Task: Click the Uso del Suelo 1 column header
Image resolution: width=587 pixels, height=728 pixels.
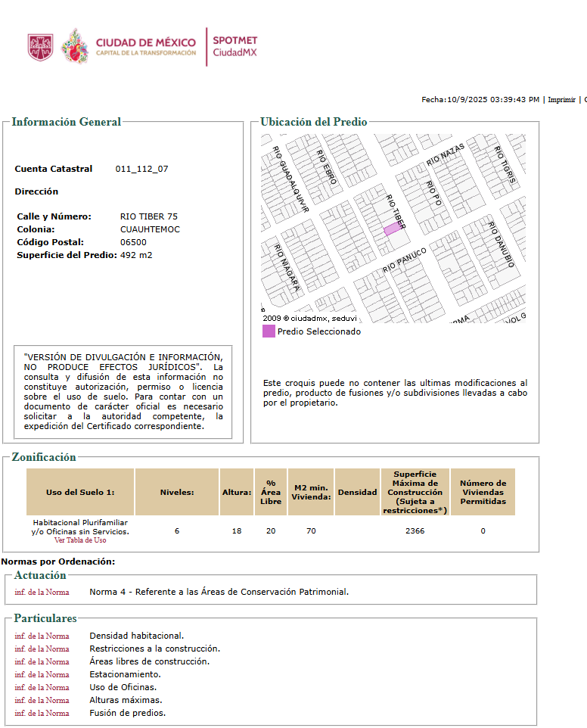Action: coord(80,492)
